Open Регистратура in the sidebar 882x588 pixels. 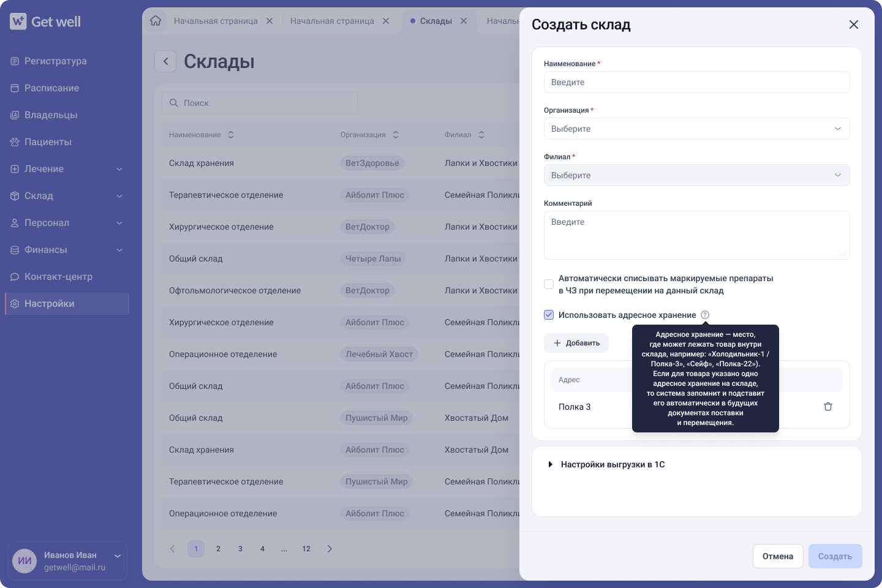pos(67,61)
